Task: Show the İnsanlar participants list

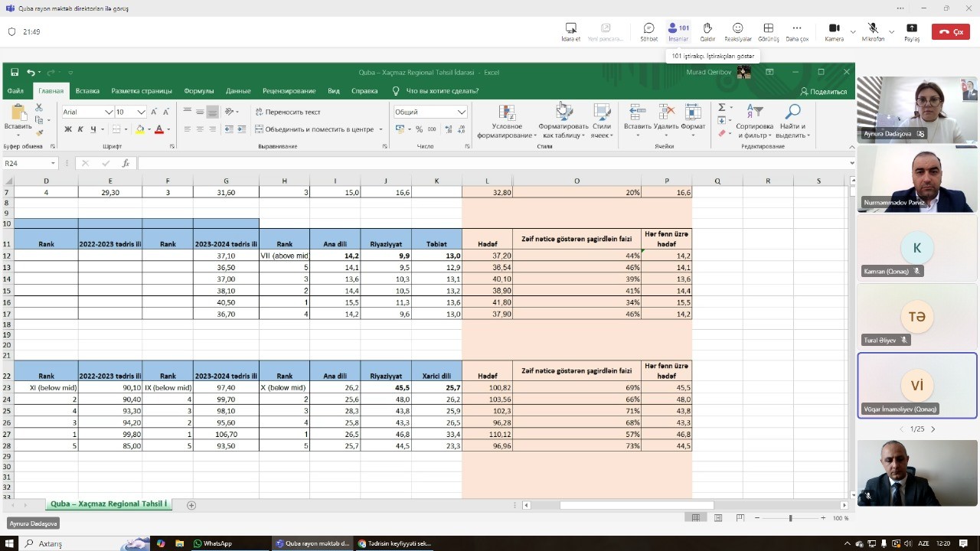Action: [x=678, y=31]
